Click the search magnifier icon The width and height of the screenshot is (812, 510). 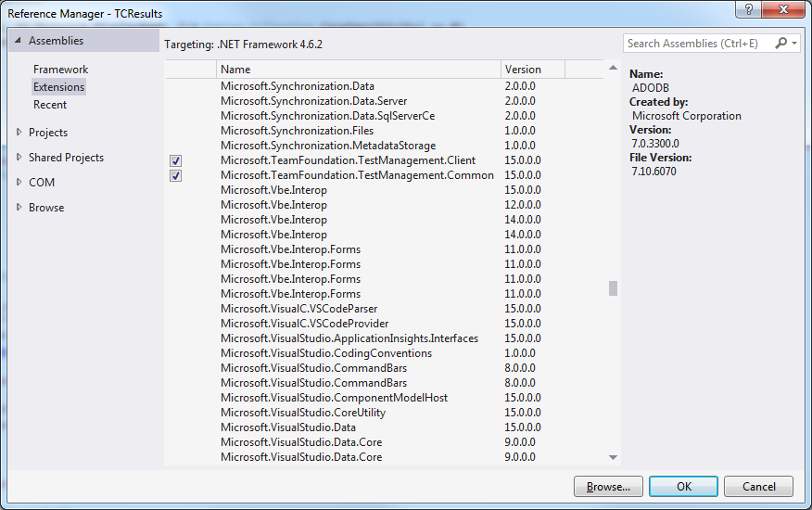click(780, 43)
